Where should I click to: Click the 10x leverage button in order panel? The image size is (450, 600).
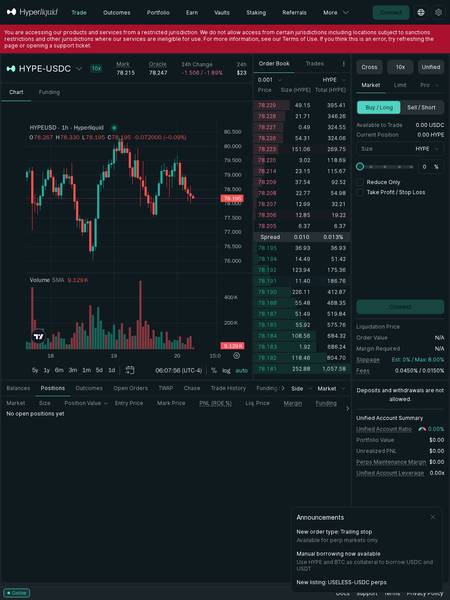coord(400,67)
